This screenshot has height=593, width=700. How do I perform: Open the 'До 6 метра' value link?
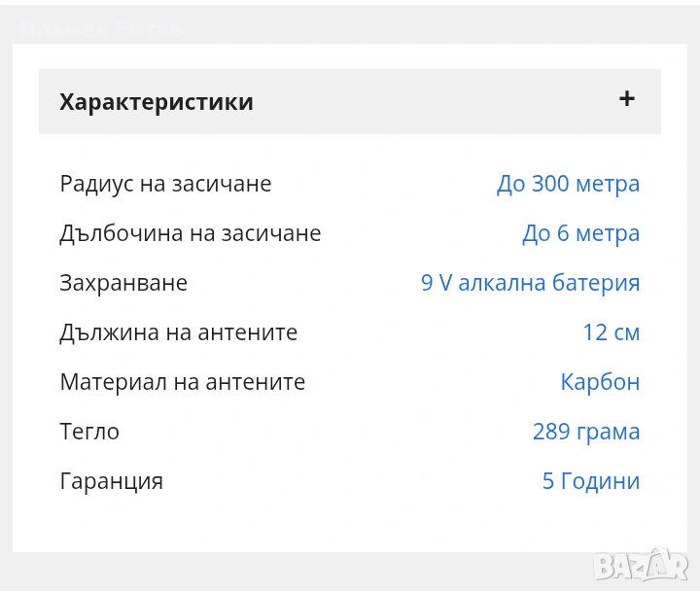[x=580, y=233]
